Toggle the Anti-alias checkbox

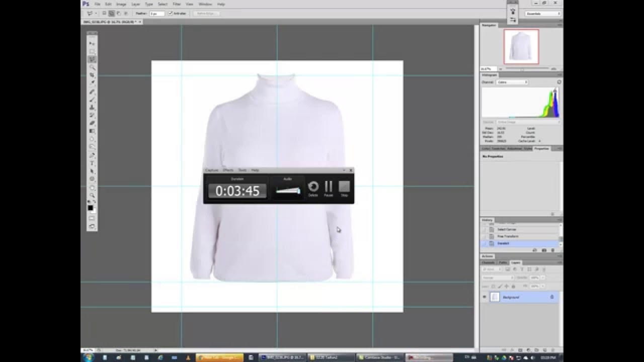pyautogui.click(x=171, y=14)
